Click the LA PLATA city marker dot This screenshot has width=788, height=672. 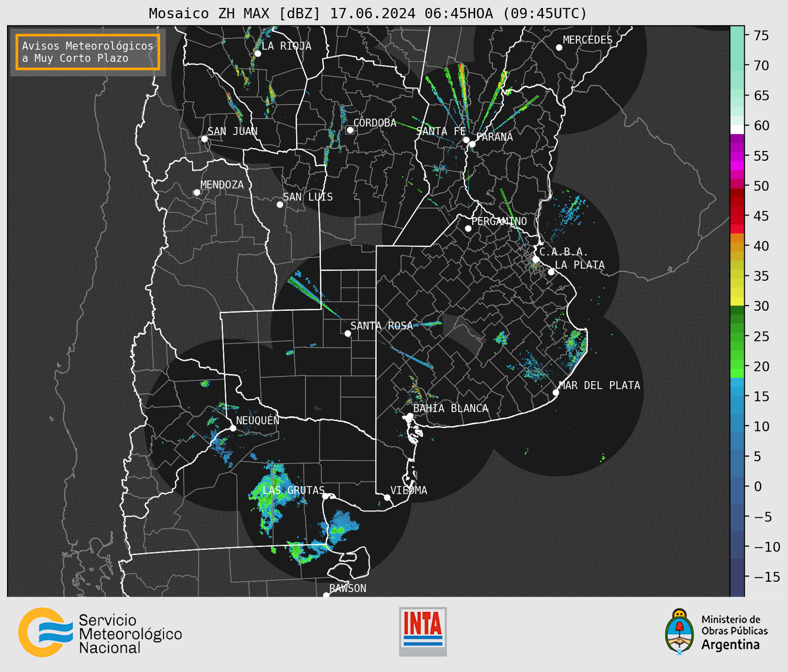click(x=551, y=272)
